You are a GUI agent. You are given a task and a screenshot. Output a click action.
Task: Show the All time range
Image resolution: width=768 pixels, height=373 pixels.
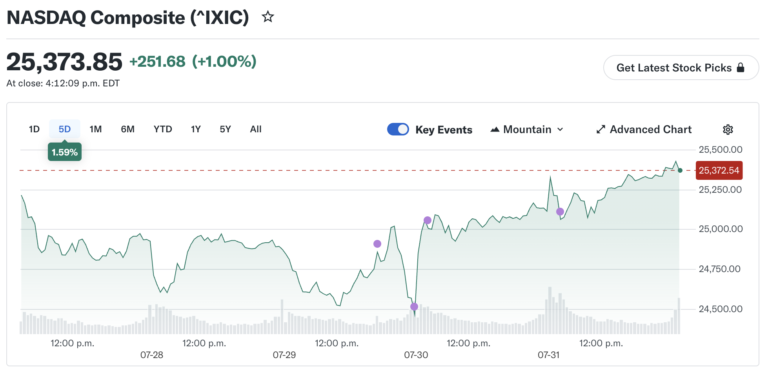coord(256,129)
